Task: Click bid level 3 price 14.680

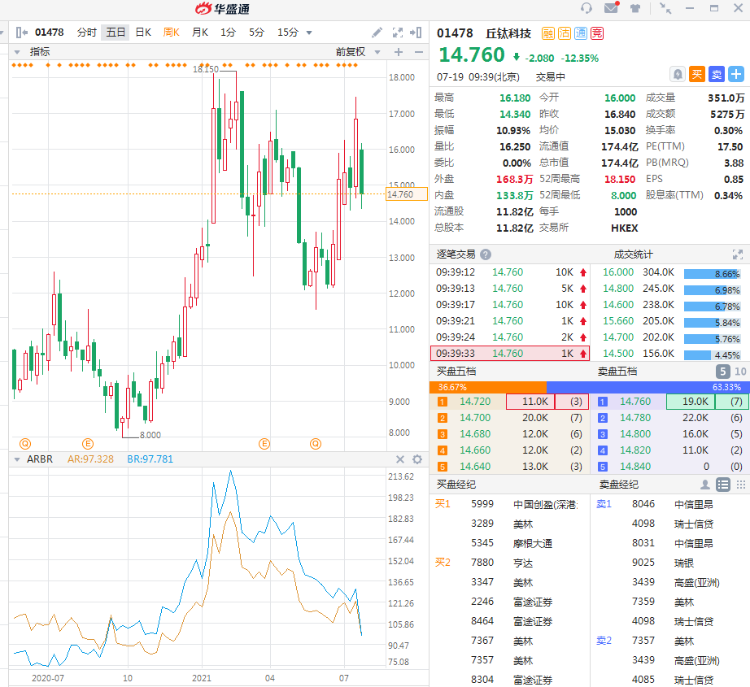Action: point(475,434)
